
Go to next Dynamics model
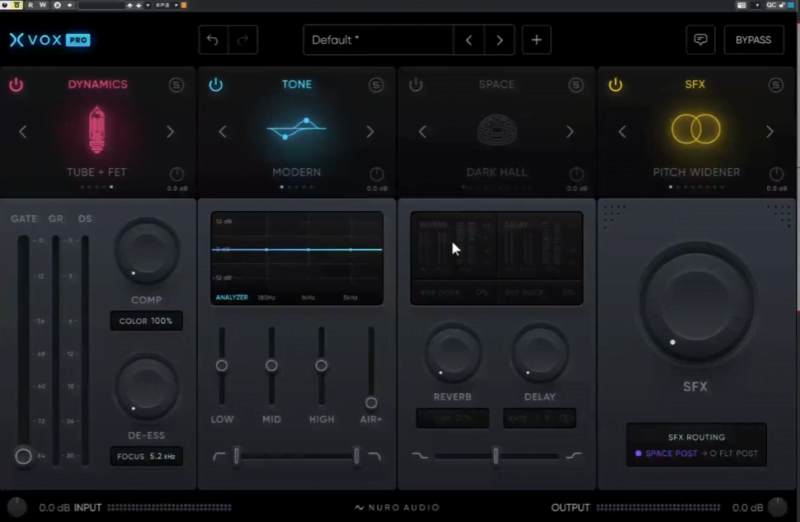coord(170,132)
